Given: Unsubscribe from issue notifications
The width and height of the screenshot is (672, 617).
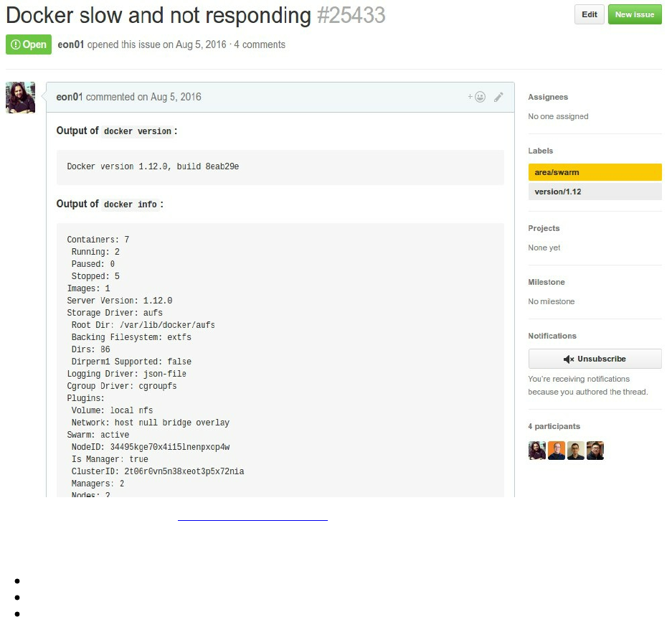Looking at the screenshot, I should pyautogui.click(x=595, y=359).
